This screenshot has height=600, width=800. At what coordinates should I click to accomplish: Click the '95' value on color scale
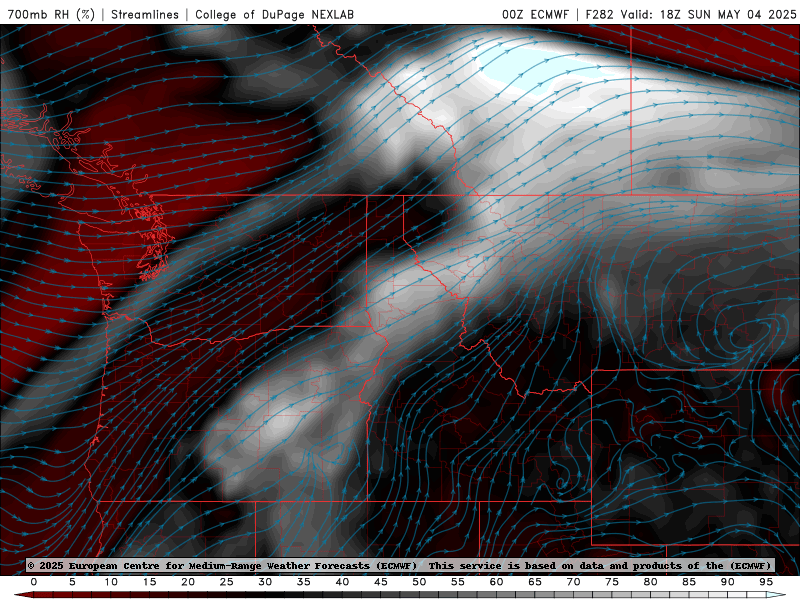[766, 582]
